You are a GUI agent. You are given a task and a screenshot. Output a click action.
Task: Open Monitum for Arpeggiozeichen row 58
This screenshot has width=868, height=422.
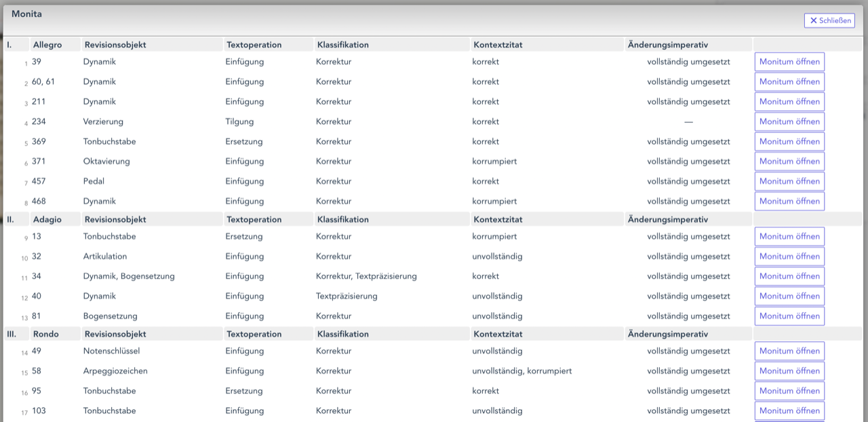(789, 371)
